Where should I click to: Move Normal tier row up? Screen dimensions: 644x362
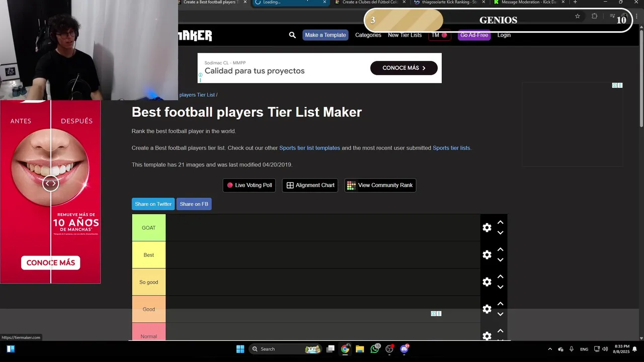tap(500, 331)
